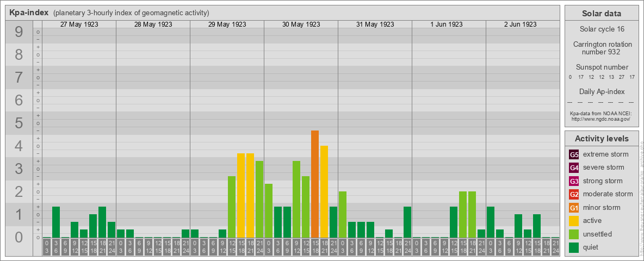The height and width of the screenshot is (261, 644).
Task: Click the dark green quiet legend swatch
Action: click(x=574, y=247)
